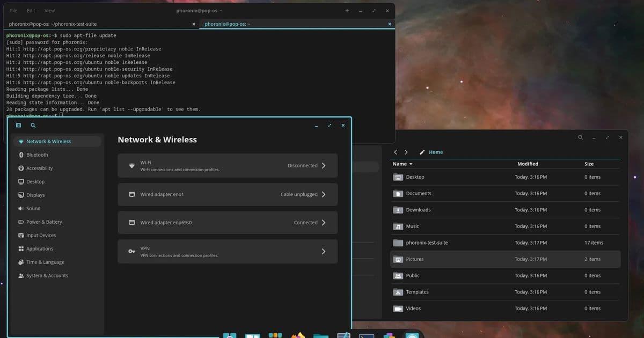Image resolution: width=644 pixels, height=338 pixels.
Task: Expand the VPN connections entry
Action: (x=227, y=251)
